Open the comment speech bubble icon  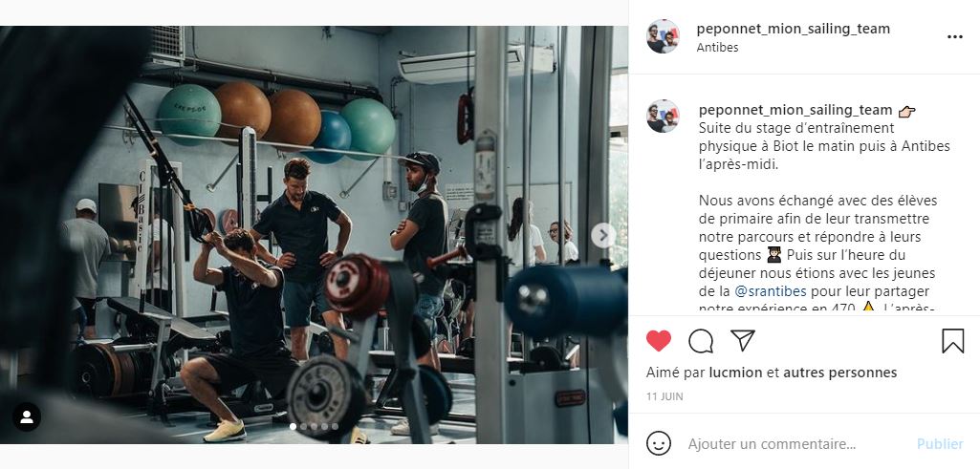tap(701, 341)
